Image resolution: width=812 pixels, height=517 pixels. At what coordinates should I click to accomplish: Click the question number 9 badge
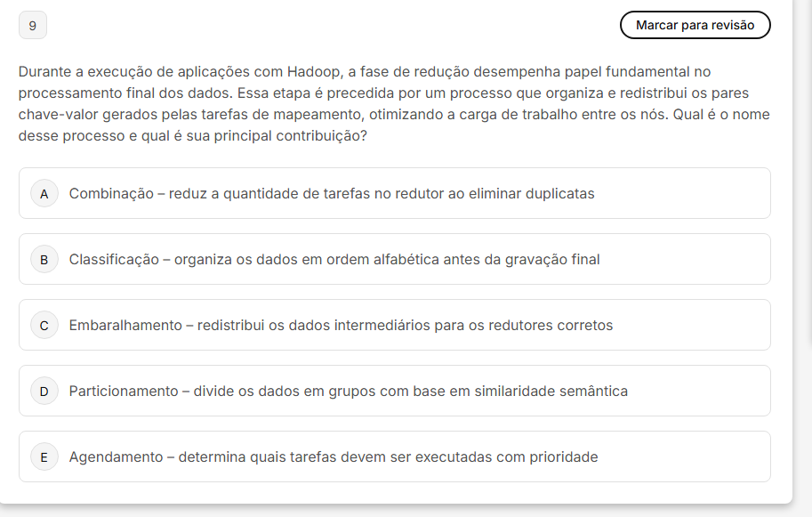pyautogui.click(x=33, y=26)
